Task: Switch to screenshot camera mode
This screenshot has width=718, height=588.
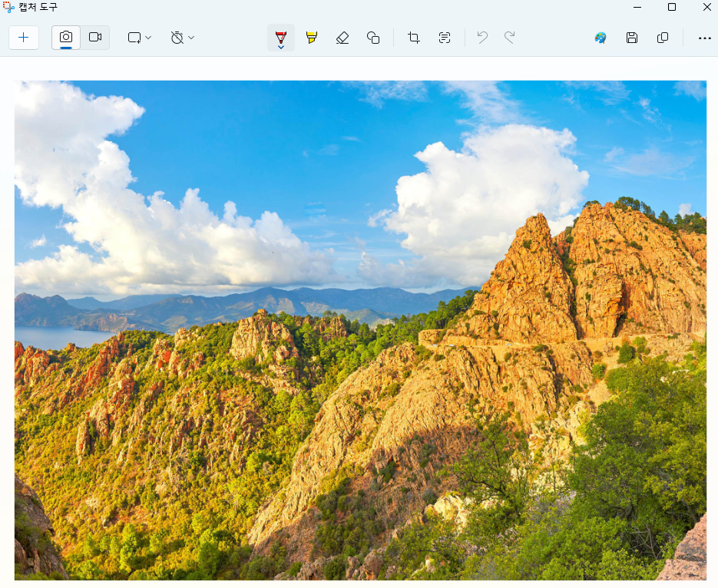Action: [x=66, y=38]
